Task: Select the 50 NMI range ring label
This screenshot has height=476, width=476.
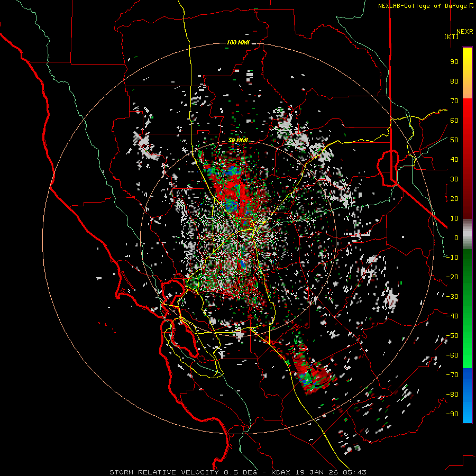Action: [x=238, y=140]
